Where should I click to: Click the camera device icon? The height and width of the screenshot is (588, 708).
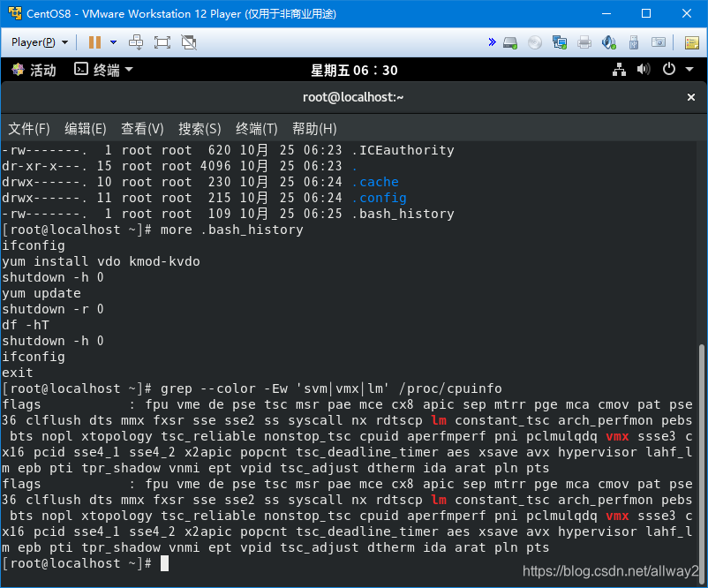coord(659,42)
